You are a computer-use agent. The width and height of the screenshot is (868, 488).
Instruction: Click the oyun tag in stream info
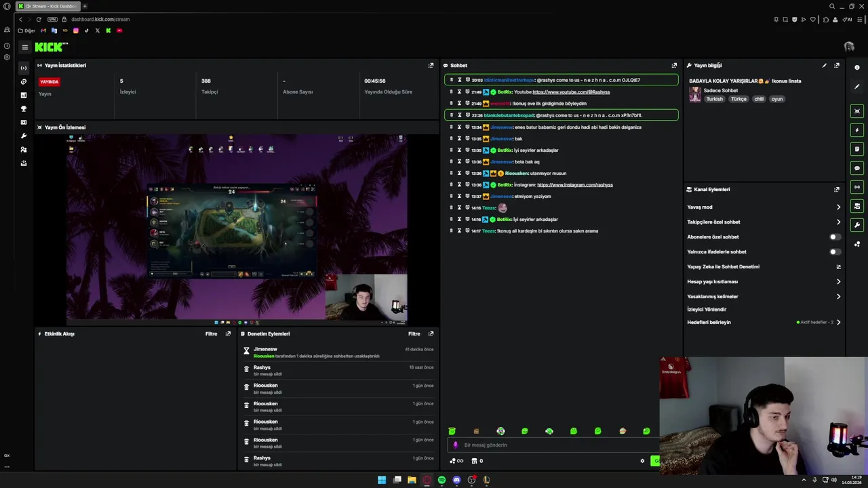click(777, 99)
